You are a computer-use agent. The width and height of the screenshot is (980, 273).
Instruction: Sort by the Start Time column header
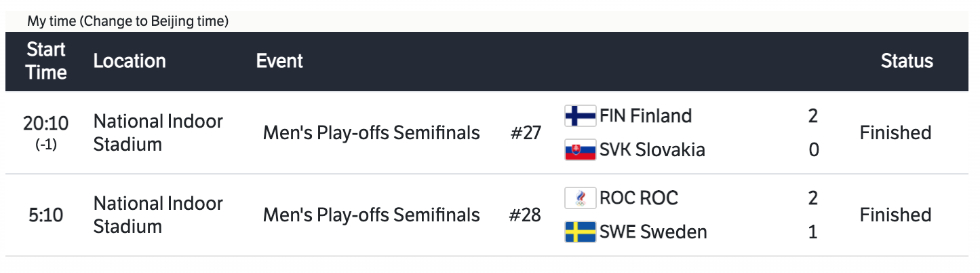46,60
